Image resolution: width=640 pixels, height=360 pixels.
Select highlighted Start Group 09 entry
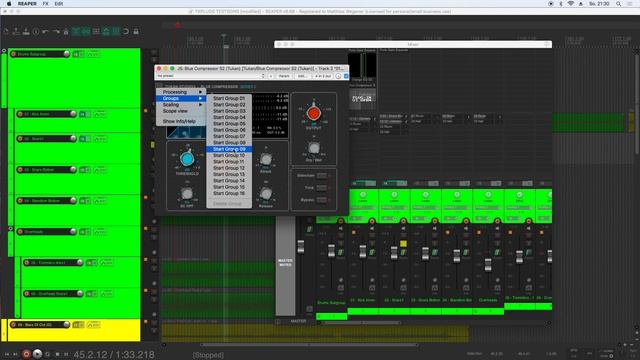click(x=229, y=149)
